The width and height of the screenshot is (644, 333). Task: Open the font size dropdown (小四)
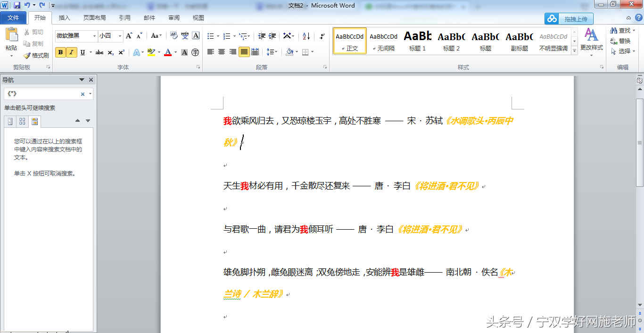[x=120, y=36]
